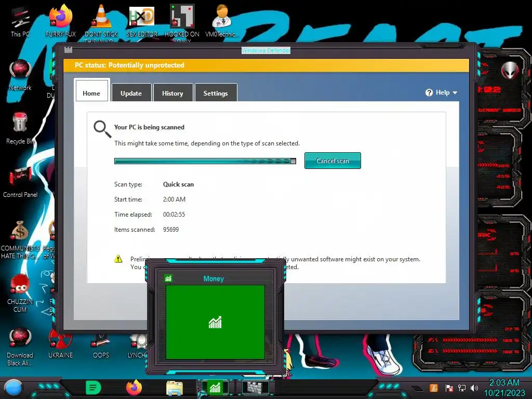Switch to the History tab

click(172, 93)
